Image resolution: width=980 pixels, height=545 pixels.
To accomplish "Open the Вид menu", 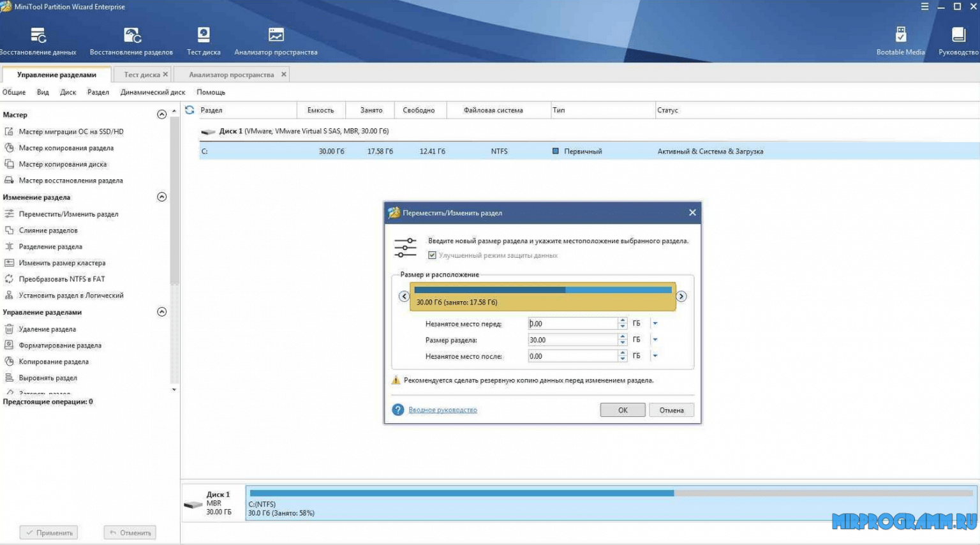I will (43, 93).
